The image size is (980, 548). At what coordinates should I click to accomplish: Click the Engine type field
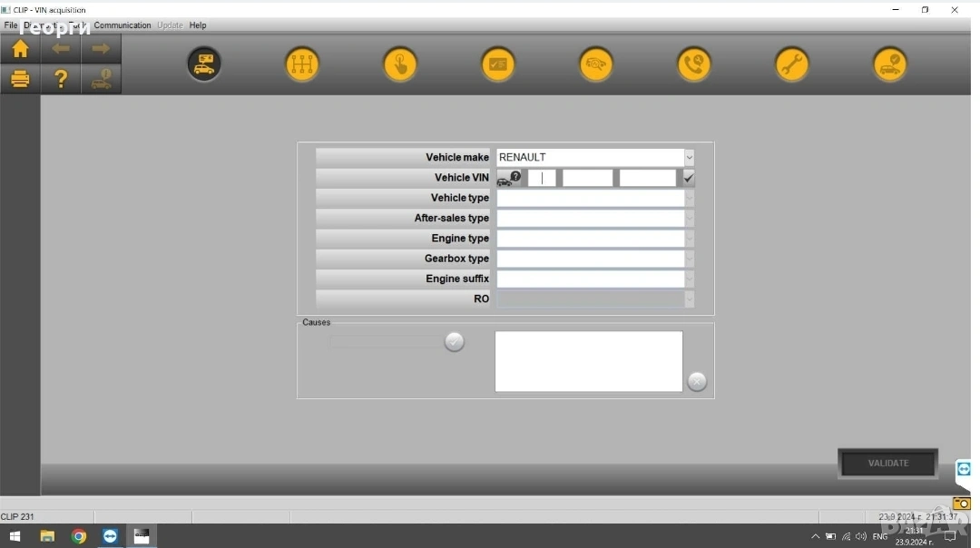tap(590, 239)
